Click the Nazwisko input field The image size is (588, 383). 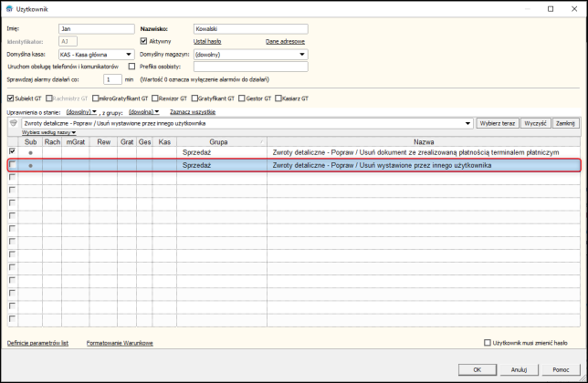(251, 29)
